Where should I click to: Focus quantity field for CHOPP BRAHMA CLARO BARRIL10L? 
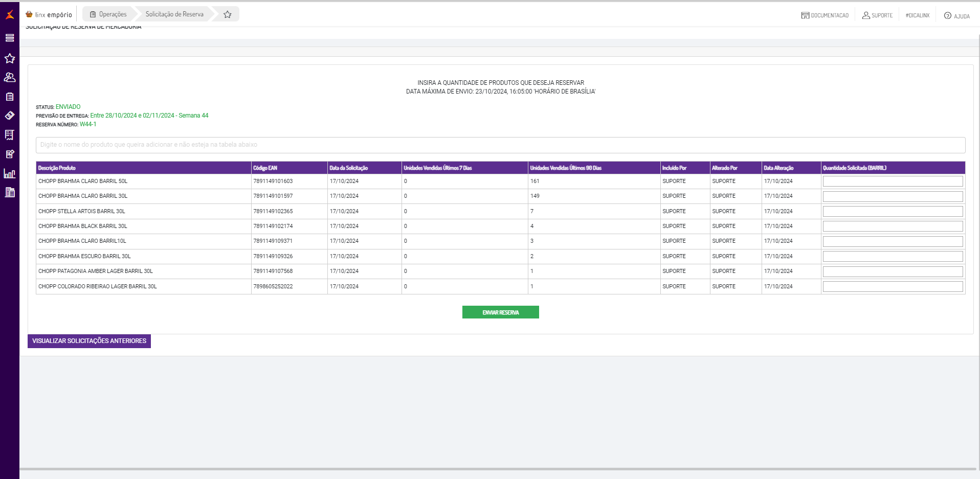coord(893,241)
